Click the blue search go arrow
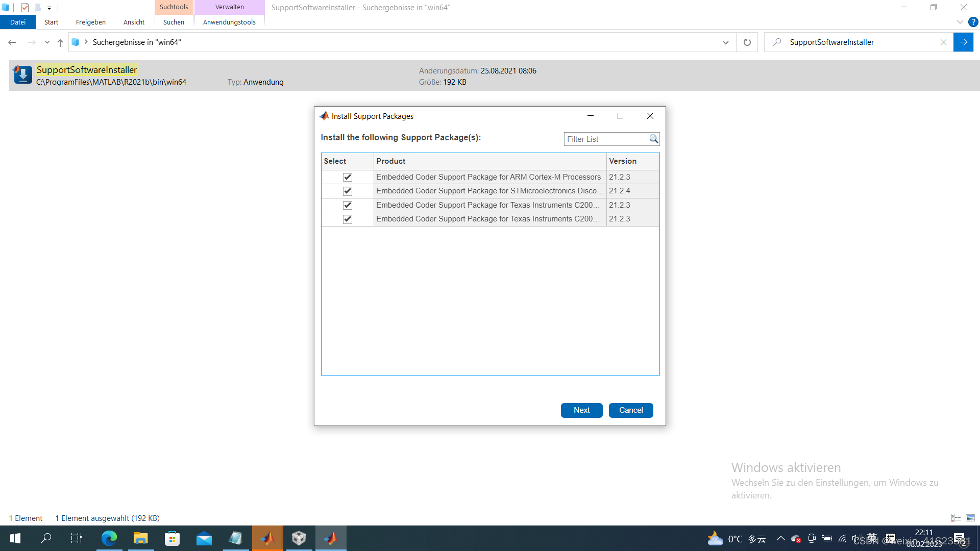 click(x=963, y=42)
